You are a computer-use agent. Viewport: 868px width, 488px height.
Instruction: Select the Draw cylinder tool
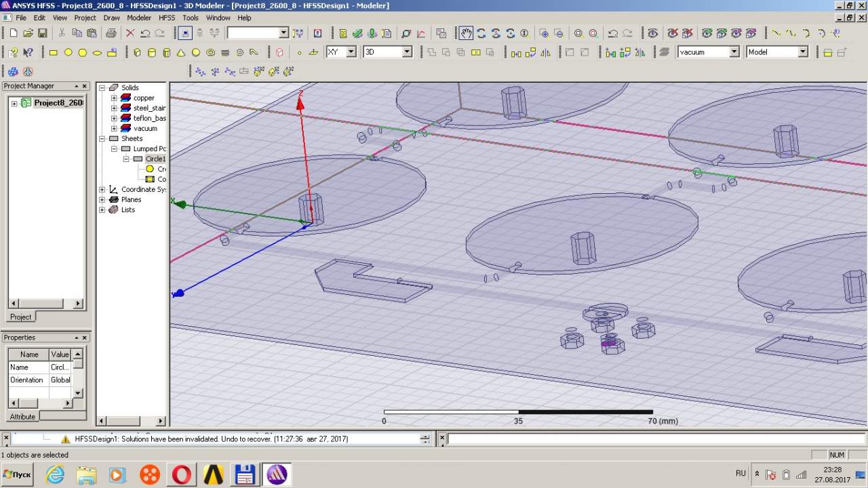coord(152,52)
